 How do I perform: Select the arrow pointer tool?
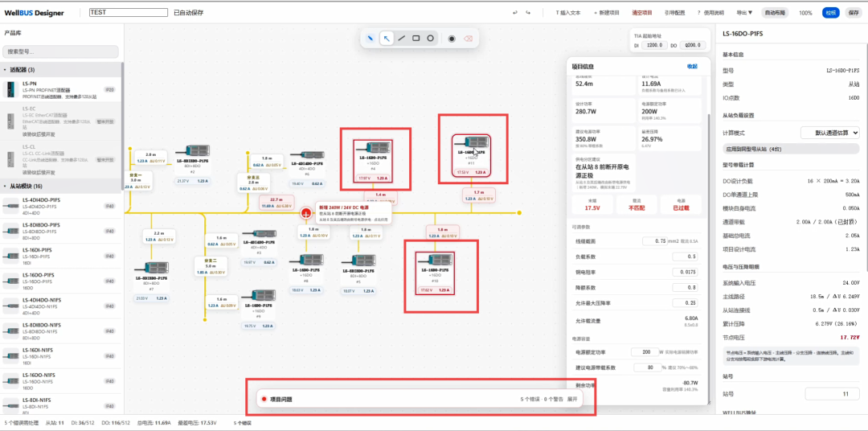(x=387, y=39)
